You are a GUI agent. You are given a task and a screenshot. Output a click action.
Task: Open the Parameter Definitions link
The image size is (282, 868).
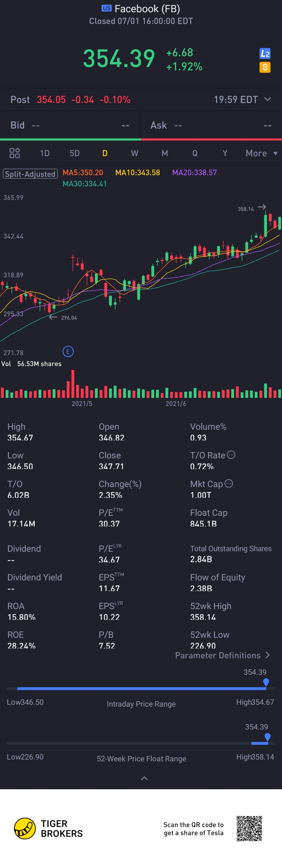pos(222,655)
